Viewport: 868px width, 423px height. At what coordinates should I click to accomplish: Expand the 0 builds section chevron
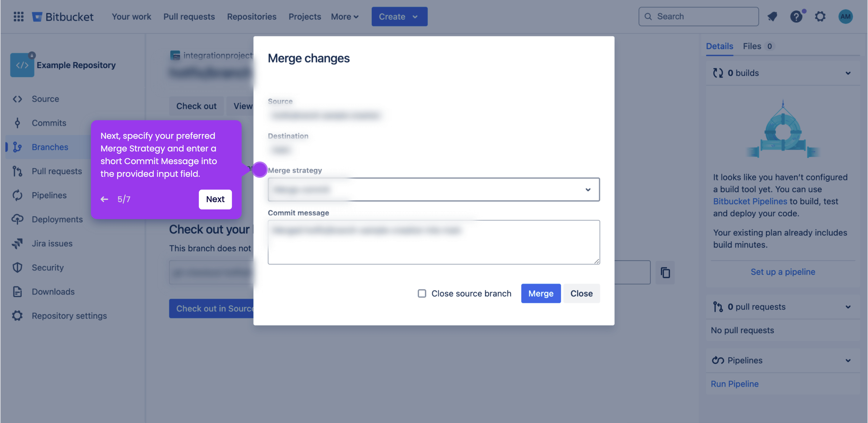coord(848,73)
